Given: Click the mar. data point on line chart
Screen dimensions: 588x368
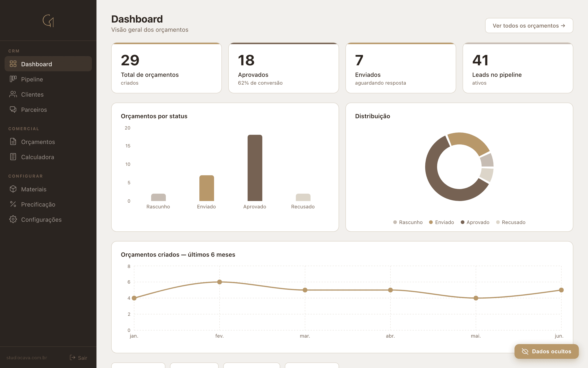Looking at the screenshot, I should click(305, 290).
